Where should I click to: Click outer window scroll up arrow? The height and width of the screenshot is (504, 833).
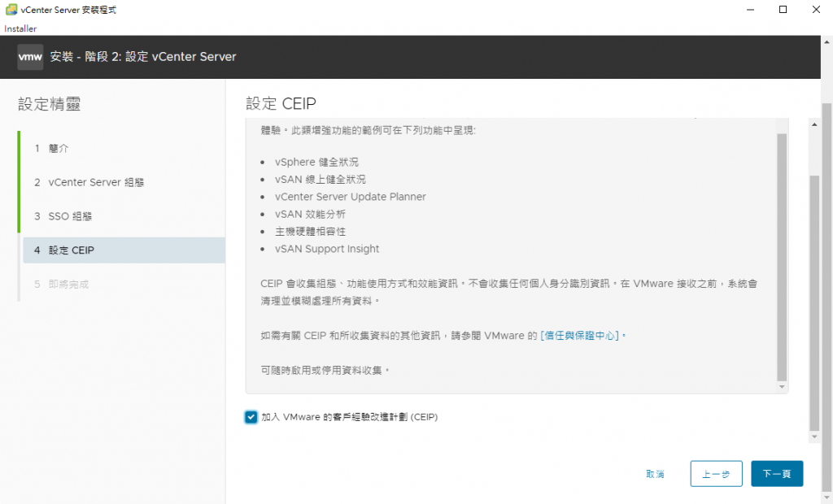coord(827,41)
